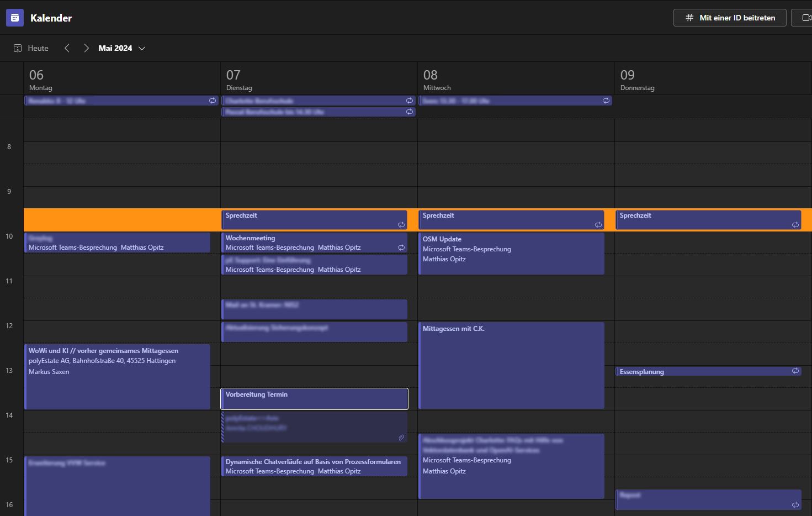Open Dynamische Chatverläufe meeting
The height and width of the screenshot is (516, 812).
point(314,466)
